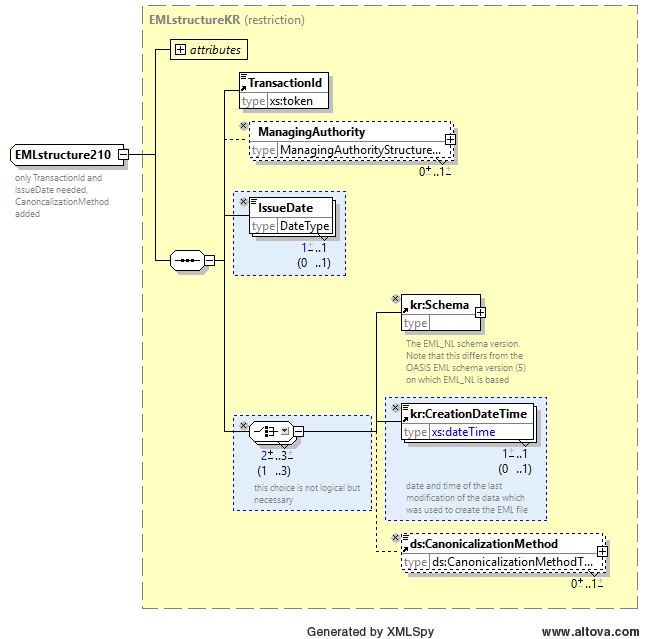Click the restriction marker on IssueDate
The width and height of the screenshot is (648, 639).
coord(244,201)
